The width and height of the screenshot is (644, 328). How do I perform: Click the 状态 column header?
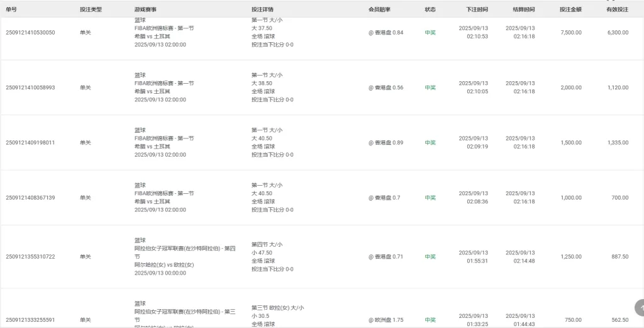tap(430, 9)
